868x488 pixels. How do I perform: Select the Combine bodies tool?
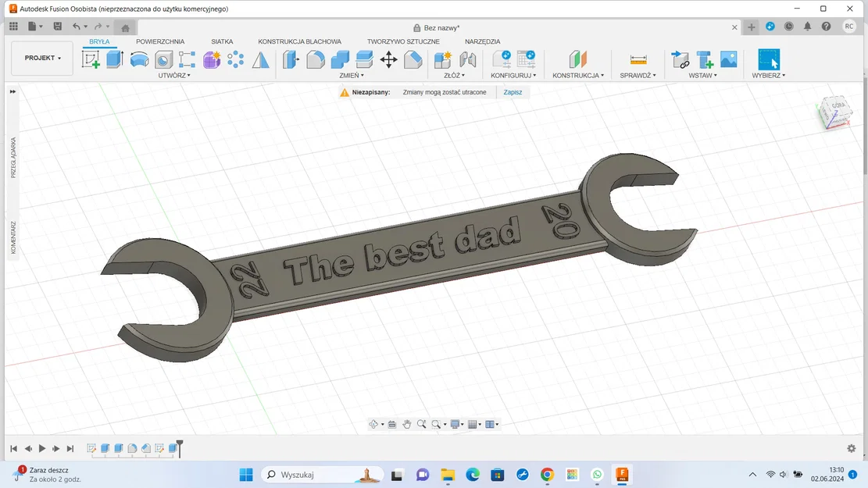(340, 60)
